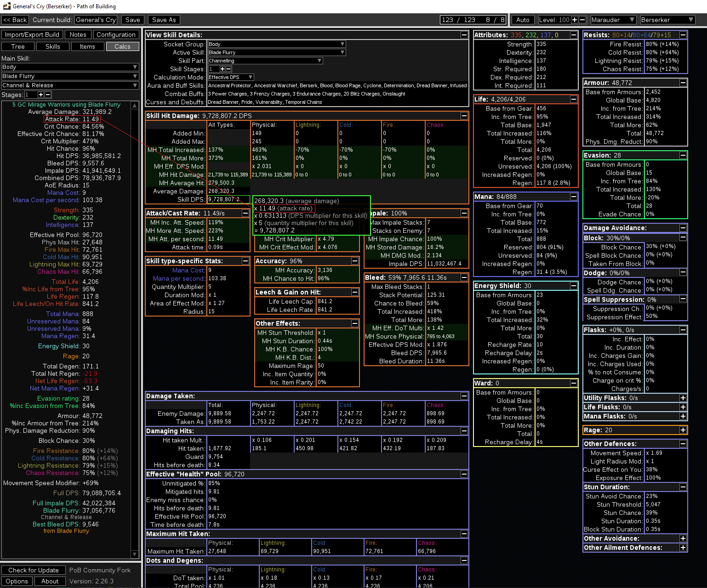The height and width of the screenshot is (588, 707).
Task: Expand the Rage section
Action: tap(683, 430)
